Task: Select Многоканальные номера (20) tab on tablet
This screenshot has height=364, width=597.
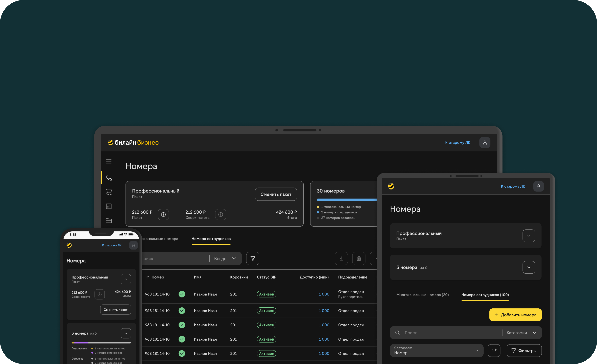Action: pos(422,295)
